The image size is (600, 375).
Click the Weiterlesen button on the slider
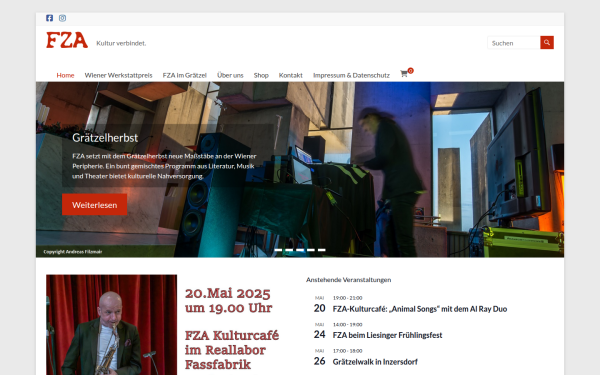point(95,205)
